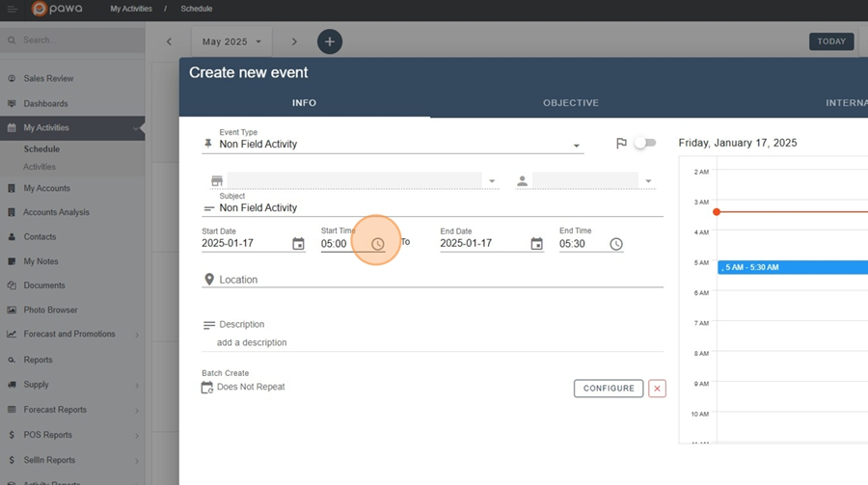Expand Forecast and Promotions submenu

(x=137, y=335)
